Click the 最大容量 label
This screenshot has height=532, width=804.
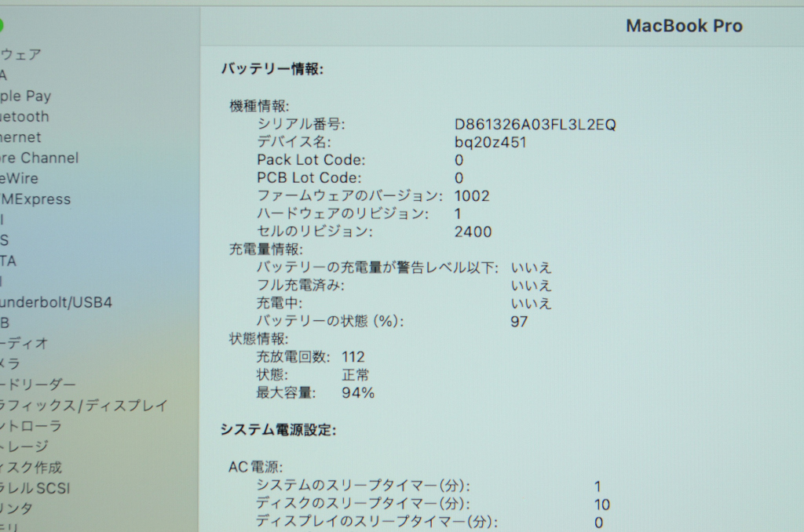point(286,392)
